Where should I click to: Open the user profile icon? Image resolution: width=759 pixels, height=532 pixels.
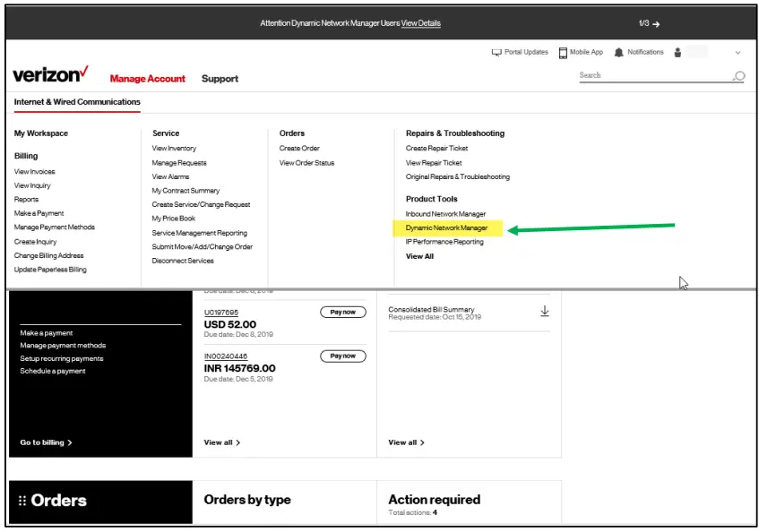[x=679, y=52]
